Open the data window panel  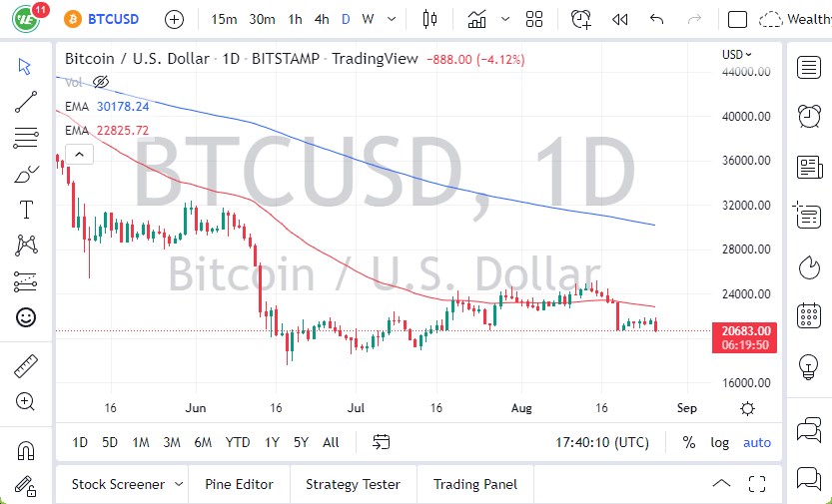[x=808, y=215]
